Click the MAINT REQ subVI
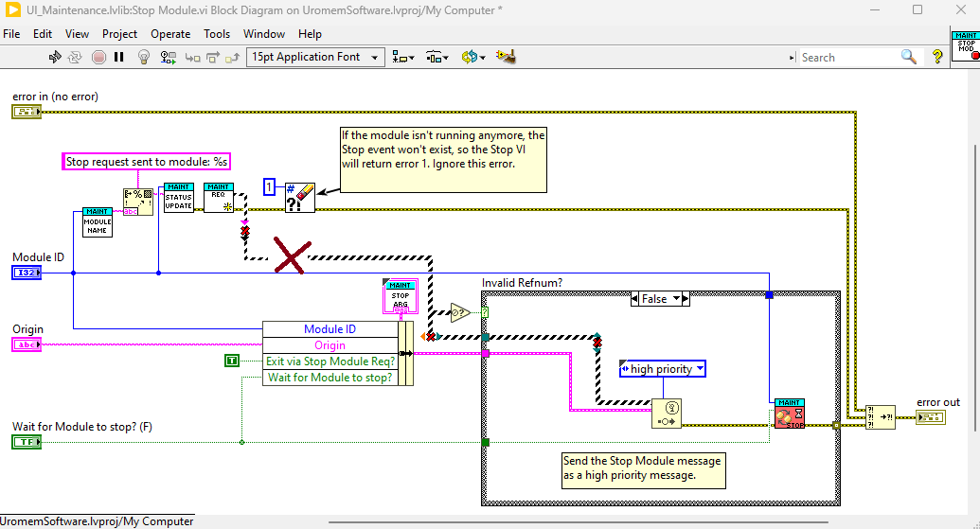The height and width of the screenshot is (529, 980). [x=219, y=198]
